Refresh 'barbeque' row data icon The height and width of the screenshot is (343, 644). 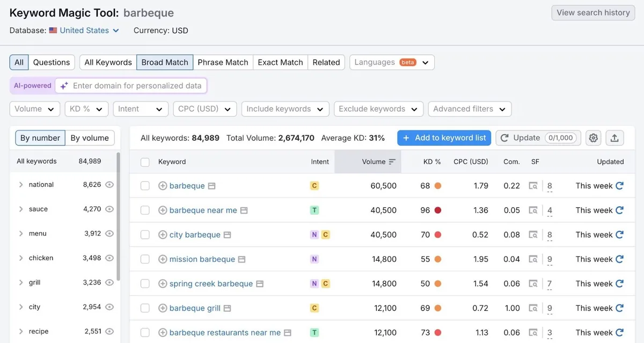[619, 186]
